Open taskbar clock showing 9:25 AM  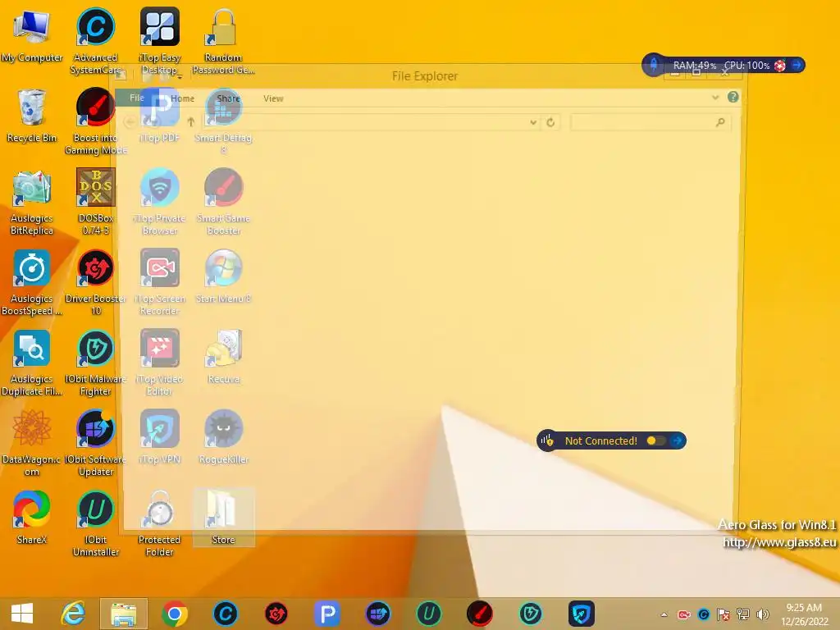pos(804,614)
